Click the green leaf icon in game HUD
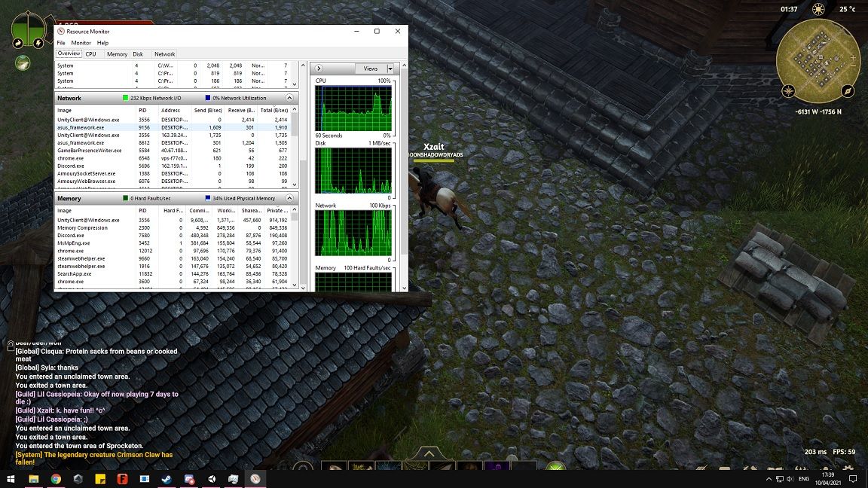 click(23, 63)
